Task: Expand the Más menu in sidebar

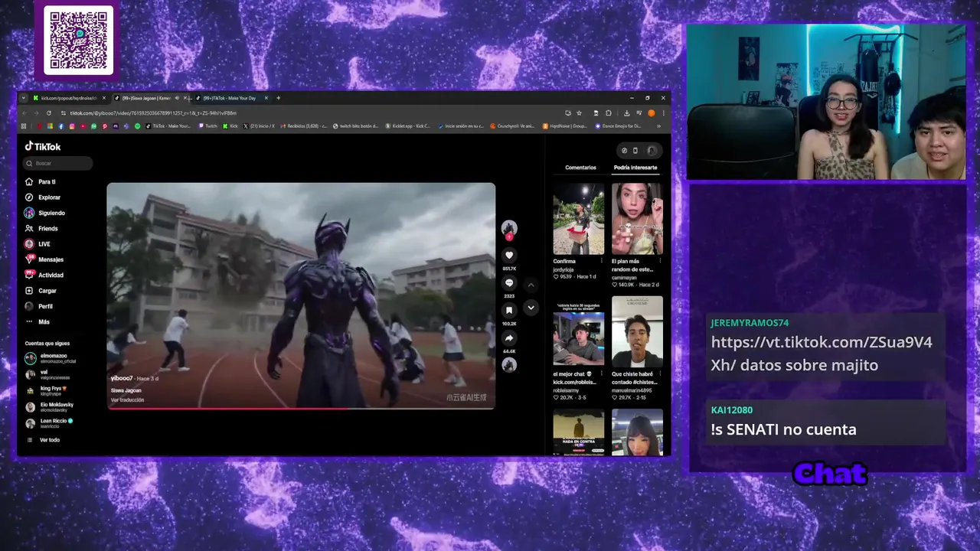Action: pyautogui.click(x=38, y=321)
